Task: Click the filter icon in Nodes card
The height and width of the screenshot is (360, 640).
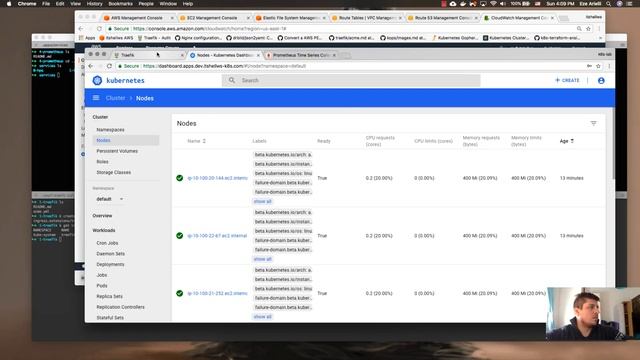Action: tap(593, 123)
